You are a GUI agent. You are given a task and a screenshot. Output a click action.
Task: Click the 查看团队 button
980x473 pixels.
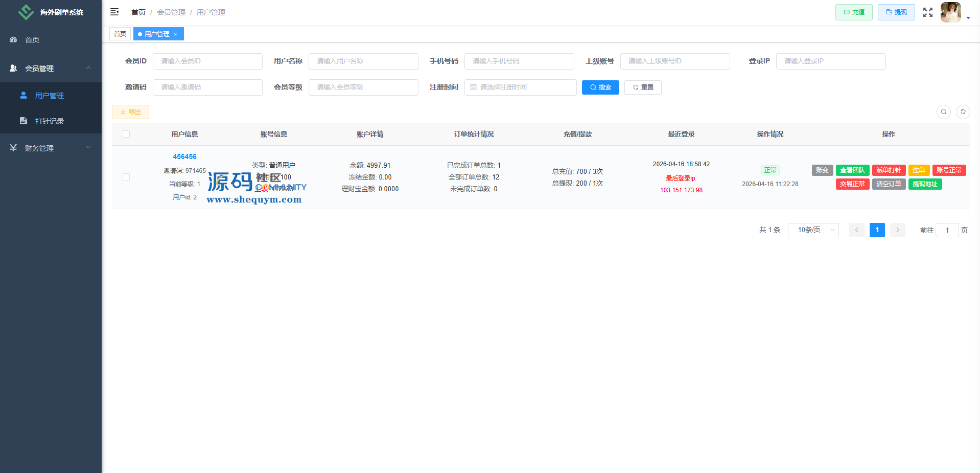[x=852, y=170]
